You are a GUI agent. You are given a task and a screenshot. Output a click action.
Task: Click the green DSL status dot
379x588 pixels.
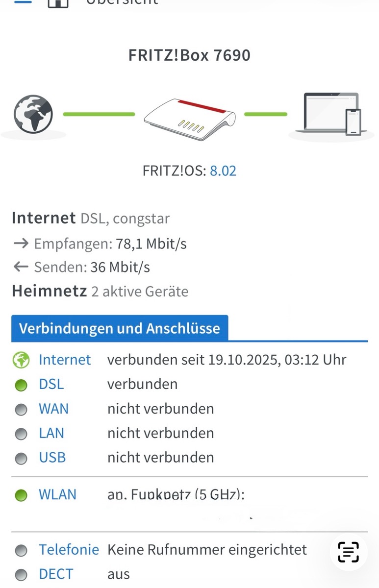[21, 385]
